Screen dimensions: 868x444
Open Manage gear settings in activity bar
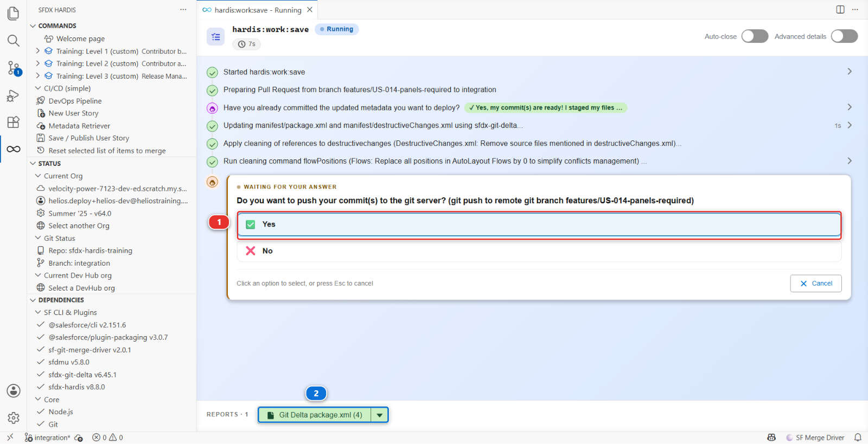(14, 417)
